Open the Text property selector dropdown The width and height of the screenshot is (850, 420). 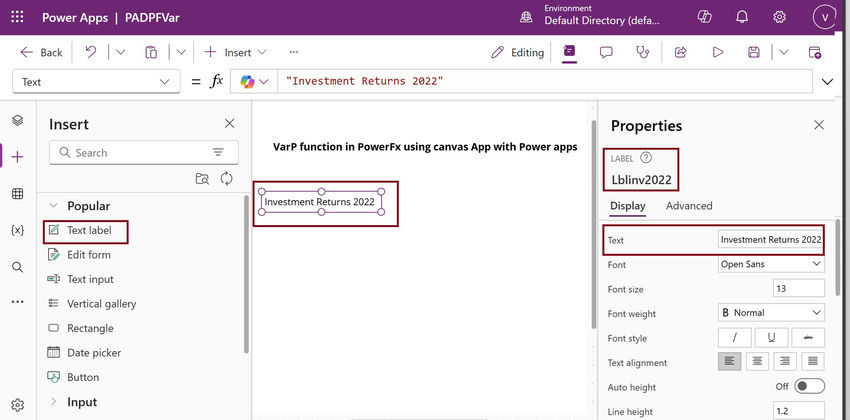click(x=96, y=82)
